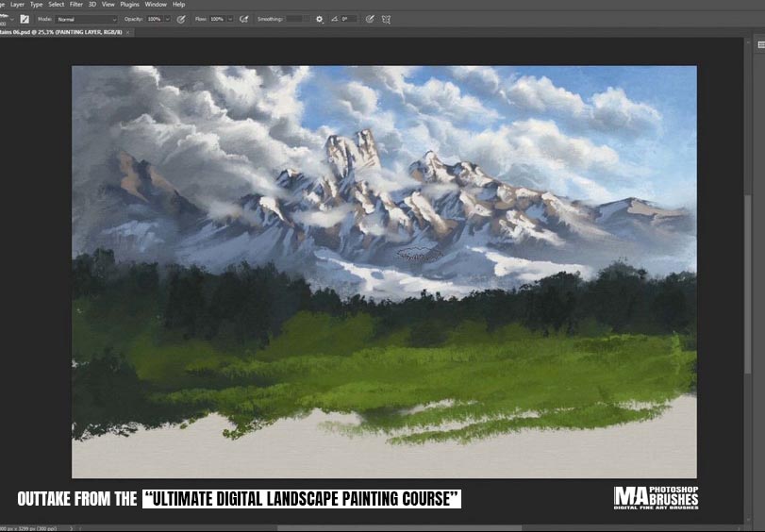Open the Window menu
The height and width of the screenshot is (532, 765).
[x=156, y=5]
